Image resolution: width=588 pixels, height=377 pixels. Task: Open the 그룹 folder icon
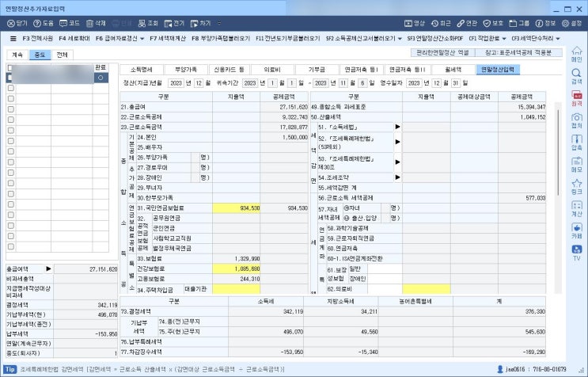tap(519, 23)
